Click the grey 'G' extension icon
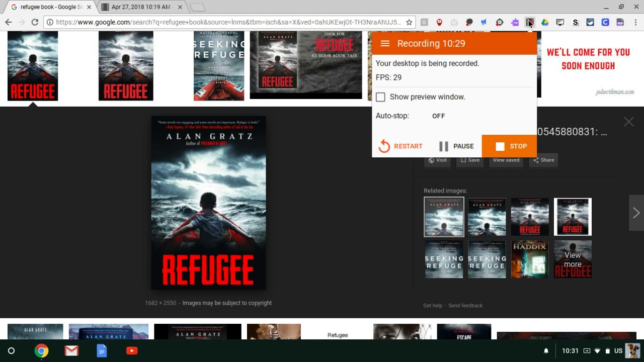The width and height of the screenshot is (644, 362). click(424, 22)
